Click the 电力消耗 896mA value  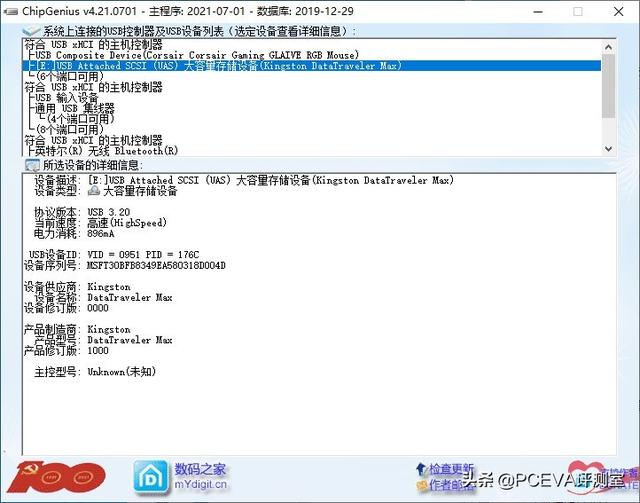click(100, 234)
